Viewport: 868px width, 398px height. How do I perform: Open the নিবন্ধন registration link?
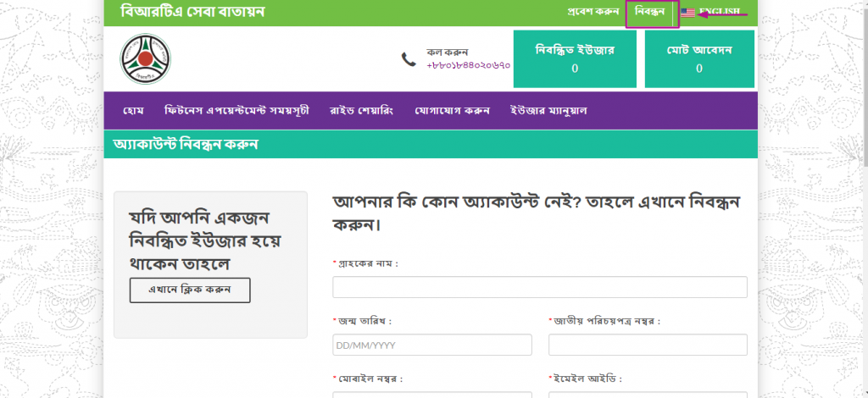tap(651, 13)
